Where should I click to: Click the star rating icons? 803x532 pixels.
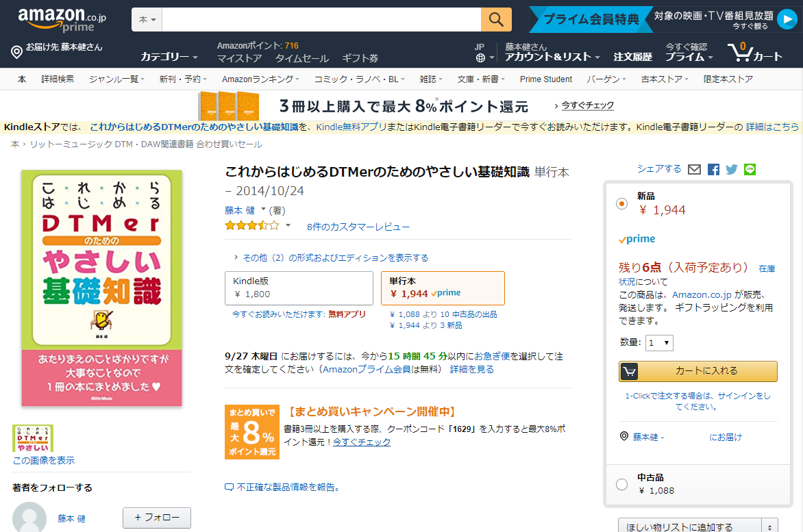252,225
